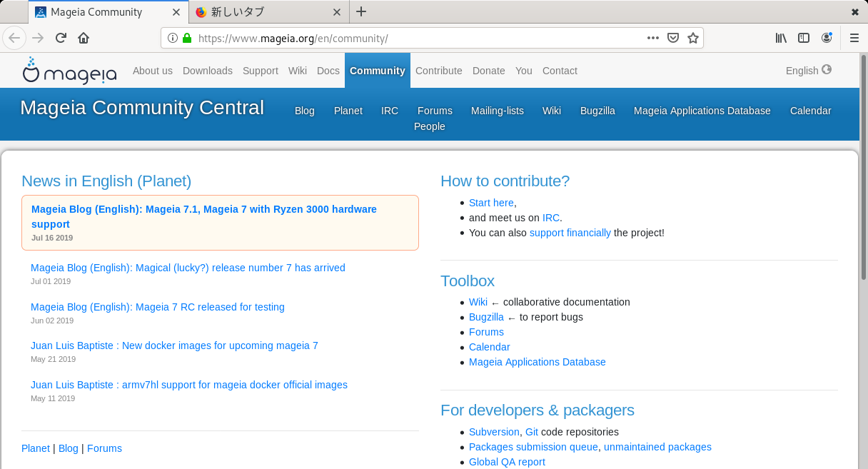Switch to the Mageia Community tab
The image size is (868, 469).
coord(108,12)
